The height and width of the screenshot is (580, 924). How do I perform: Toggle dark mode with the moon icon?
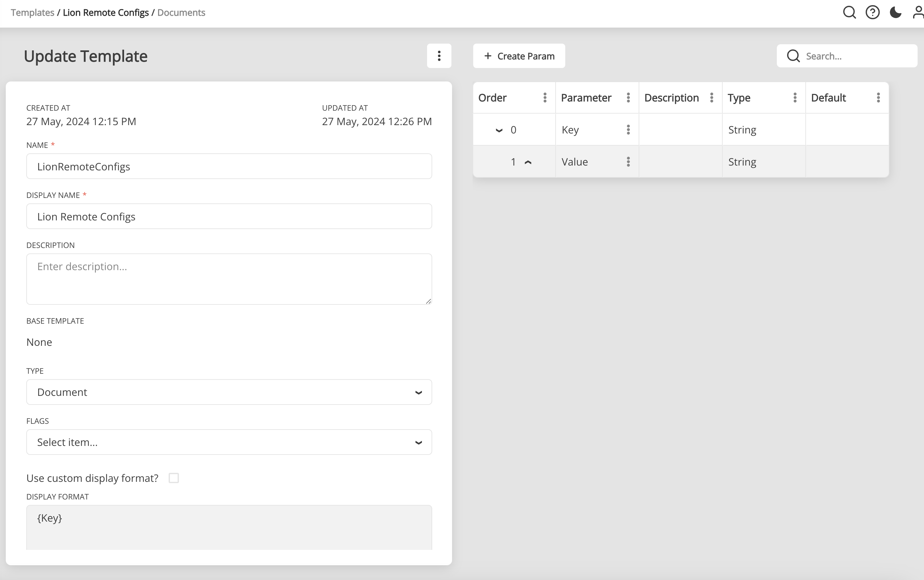coord(895,12)
